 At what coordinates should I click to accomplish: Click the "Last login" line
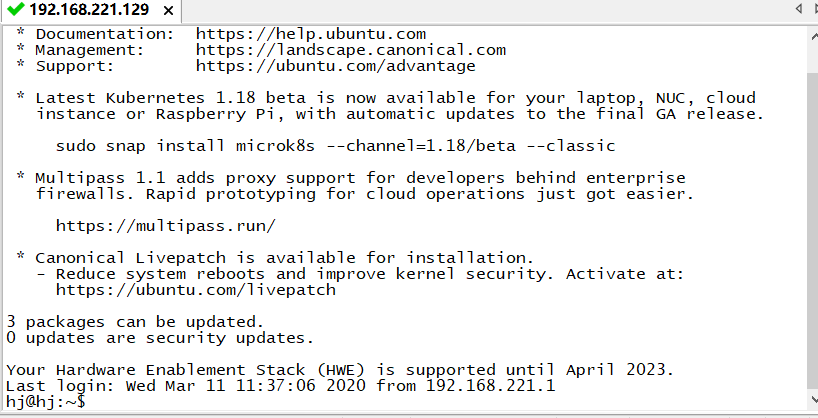pos(280,386)
